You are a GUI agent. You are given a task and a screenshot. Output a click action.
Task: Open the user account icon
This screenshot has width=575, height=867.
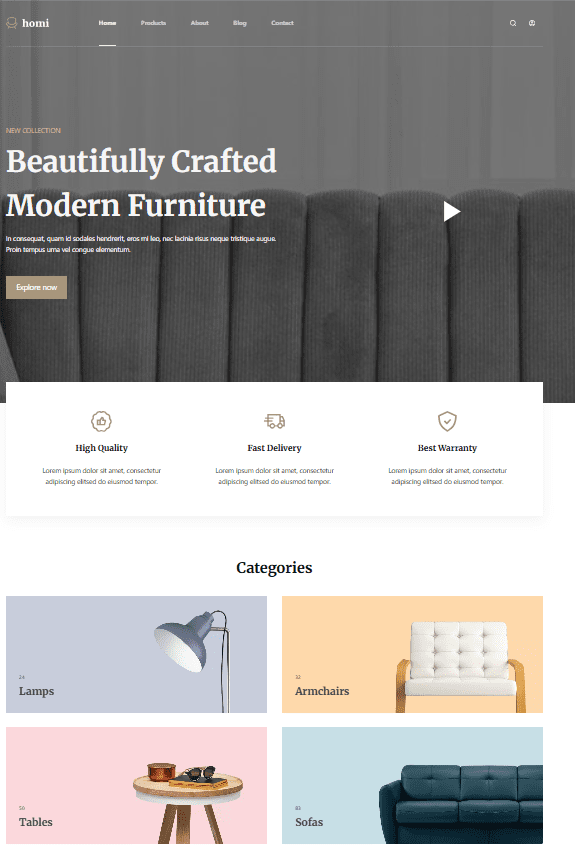pyautogui.click(x=532, y=23)
